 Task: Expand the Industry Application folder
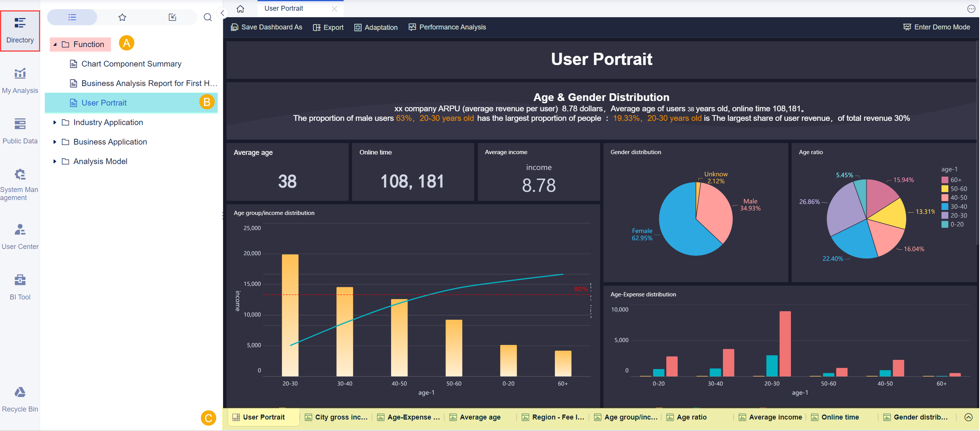(55, 122)
